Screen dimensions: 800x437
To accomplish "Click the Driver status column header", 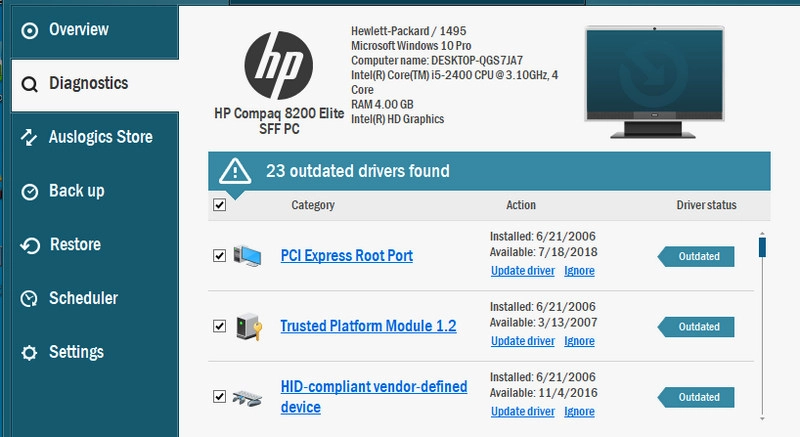I will coord(707,205).
